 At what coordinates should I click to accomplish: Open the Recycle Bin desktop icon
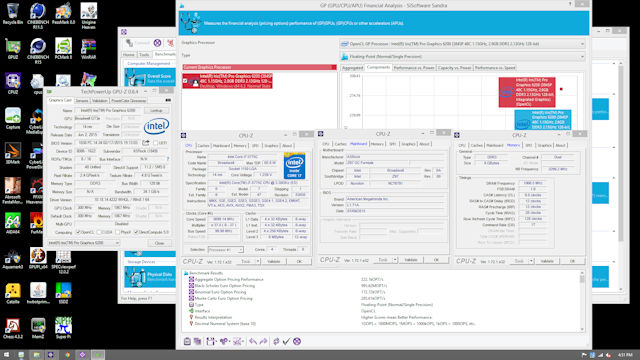point(13,14)
